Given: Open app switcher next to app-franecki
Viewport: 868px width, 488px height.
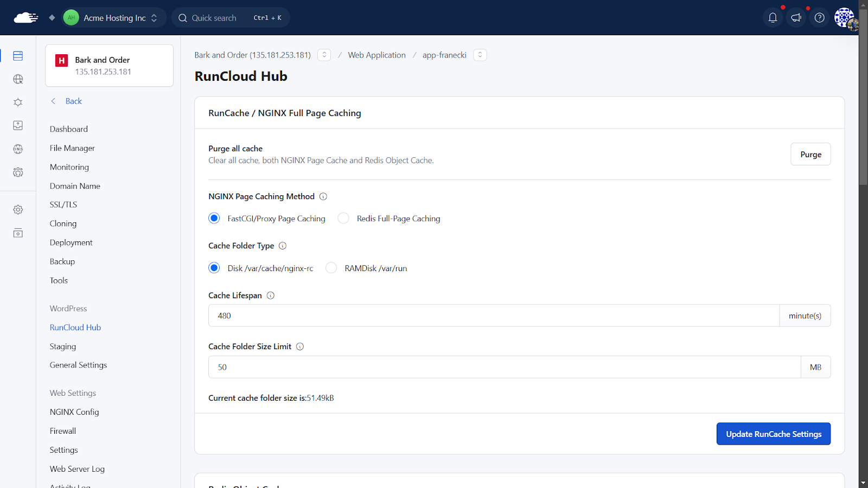Looking at the screenshot, I should (x=480, y=55).
